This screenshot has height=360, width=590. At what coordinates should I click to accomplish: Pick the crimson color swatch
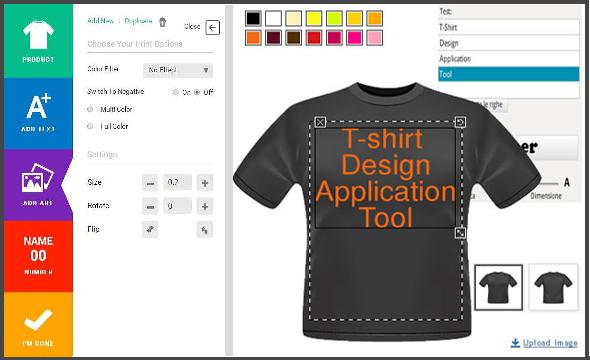click(x=334, y=38)
